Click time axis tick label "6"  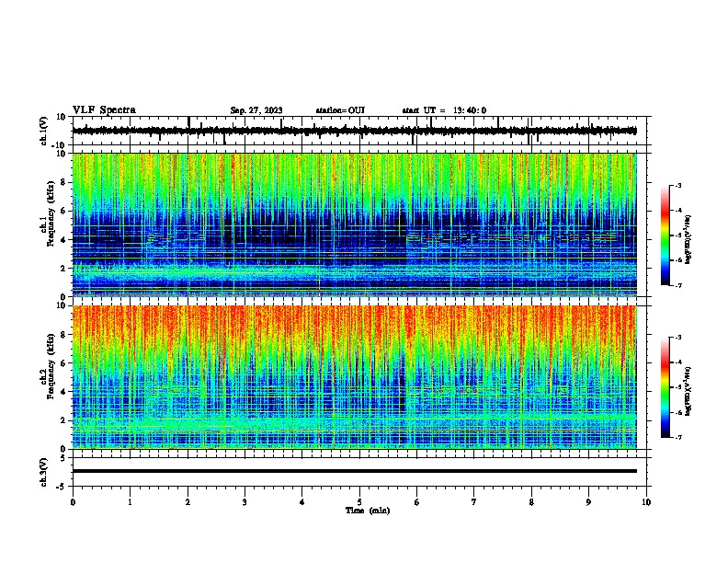[417, 502]
